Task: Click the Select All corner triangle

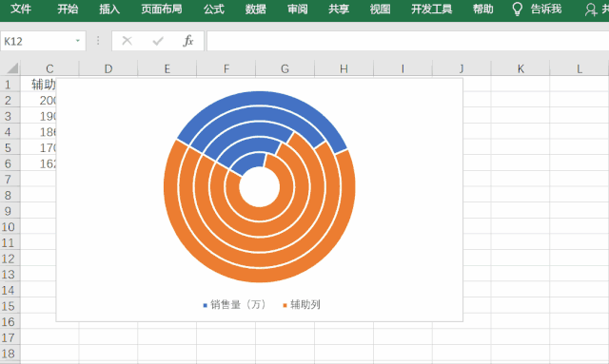Action: [x=11, y=68]
